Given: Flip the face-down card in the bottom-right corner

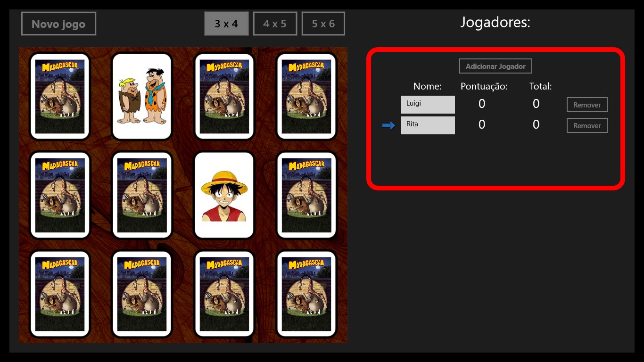Looking at the screenshot, I should coord(306,294).
